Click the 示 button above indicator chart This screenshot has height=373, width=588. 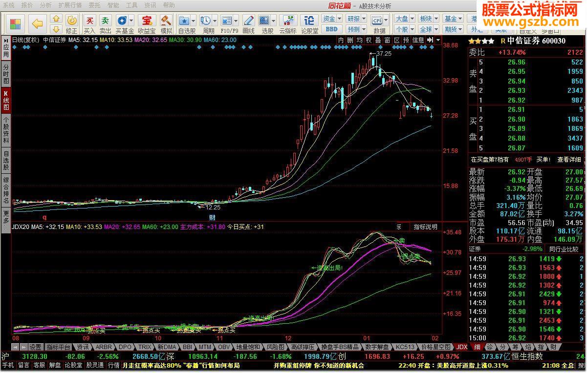(x=399, y=227)
